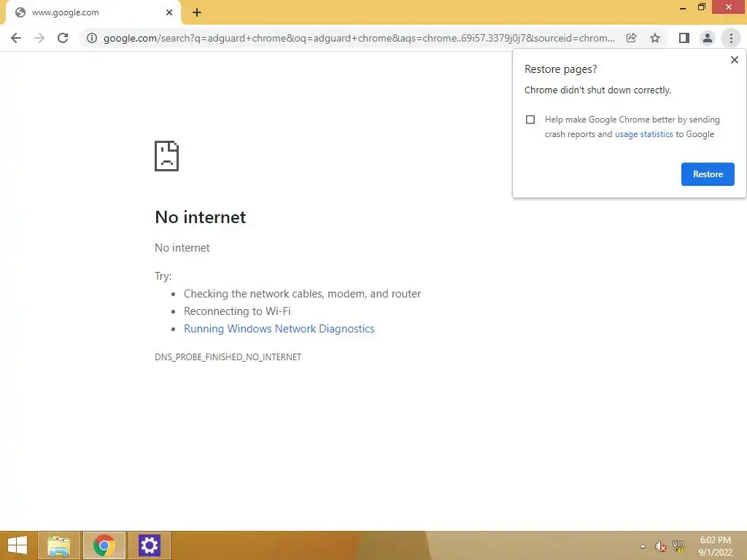The image size is (747, 560).
Task: Open the usage statistics link
Action: point(643,134)
